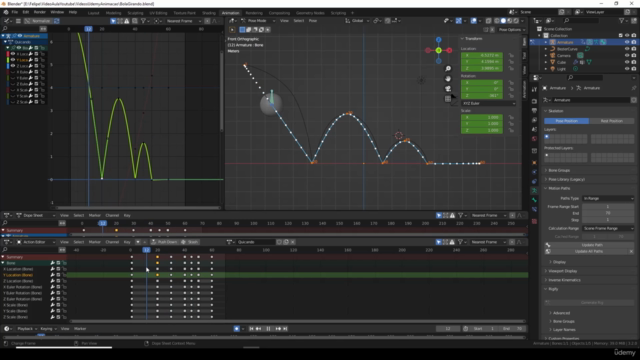Viewport: 640px width, 360px height.
Task: Toggle visibility of X Location curve in graph editor
Action: [x=13, y=54]
